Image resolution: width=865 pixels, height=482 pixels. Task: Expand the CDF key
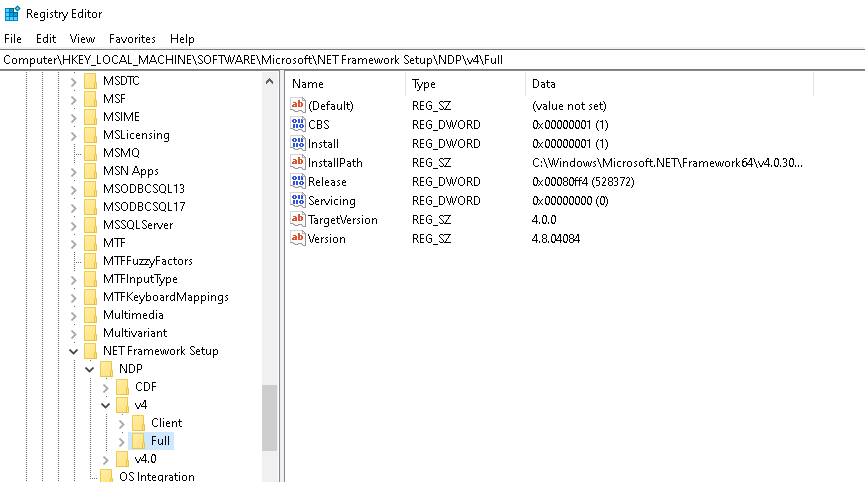pos(105,388)
